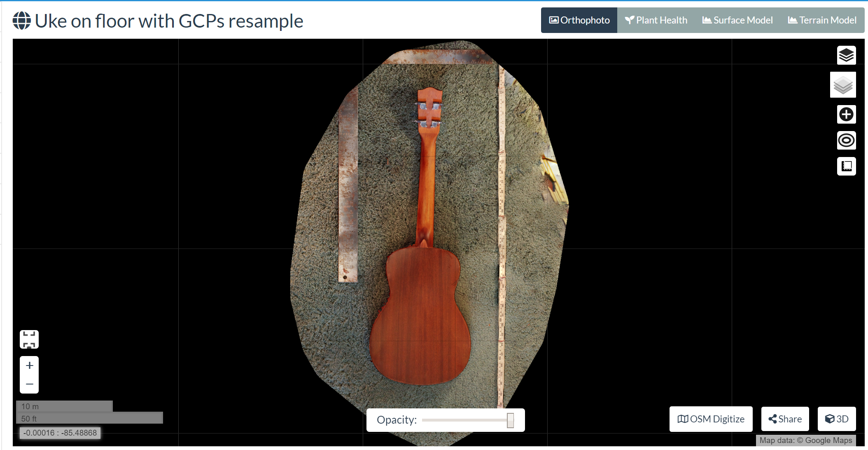The image size is (868, 450).
Task: Open OSM Digitize editor
Action: [711, 419]
